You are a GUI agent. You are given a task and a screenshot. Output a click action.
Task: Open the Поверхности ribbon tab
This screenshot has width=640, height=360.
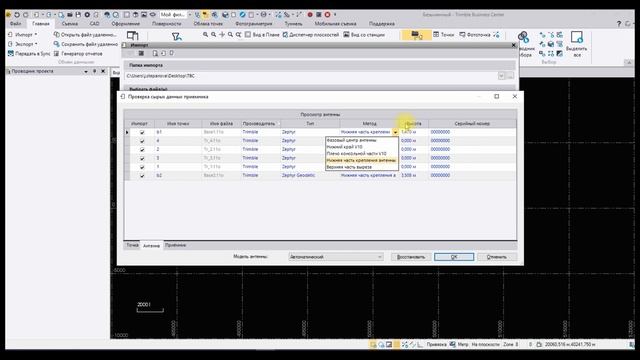click(167, 24)
